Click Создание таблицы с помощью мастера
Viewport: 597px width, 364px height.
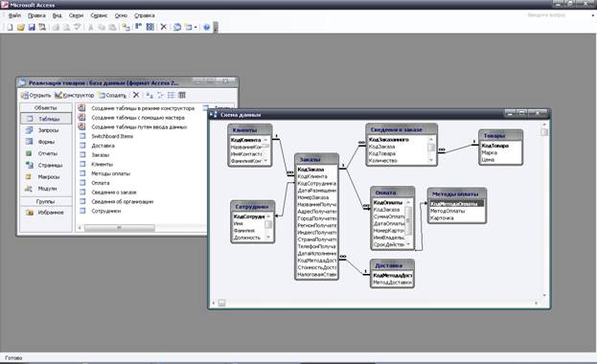pos(138,118)
